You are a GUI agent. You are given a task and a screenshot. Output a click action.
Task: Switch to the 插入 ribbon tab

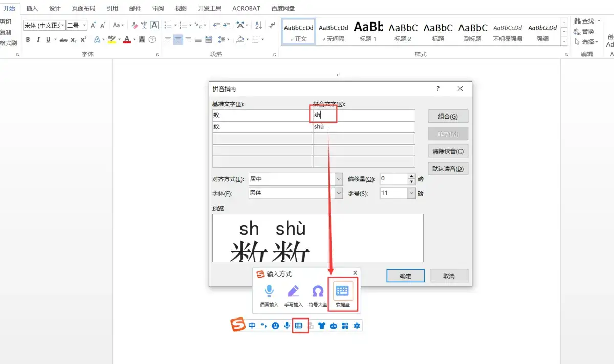[x=32, y=8]
